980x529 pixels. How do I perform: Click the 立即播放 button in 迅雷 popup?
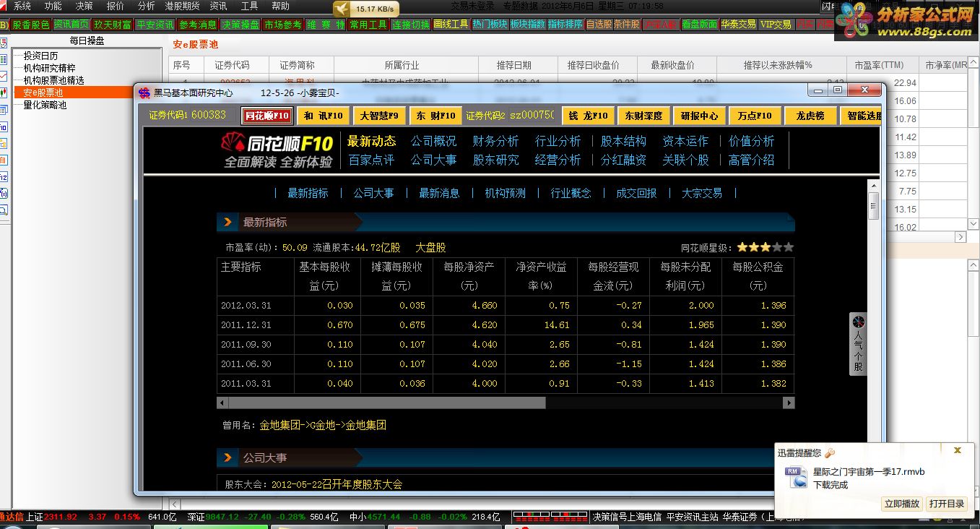(902, 504)
